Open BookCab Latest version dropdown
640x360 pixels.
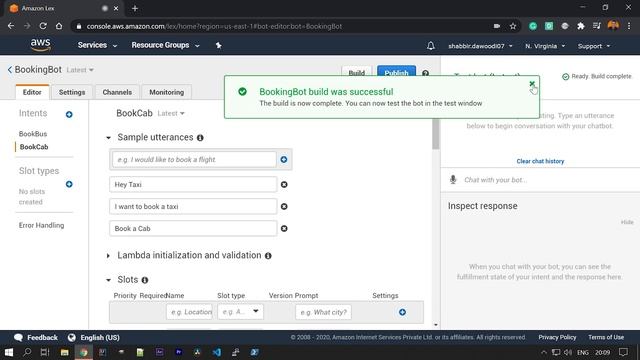point(171,113)
